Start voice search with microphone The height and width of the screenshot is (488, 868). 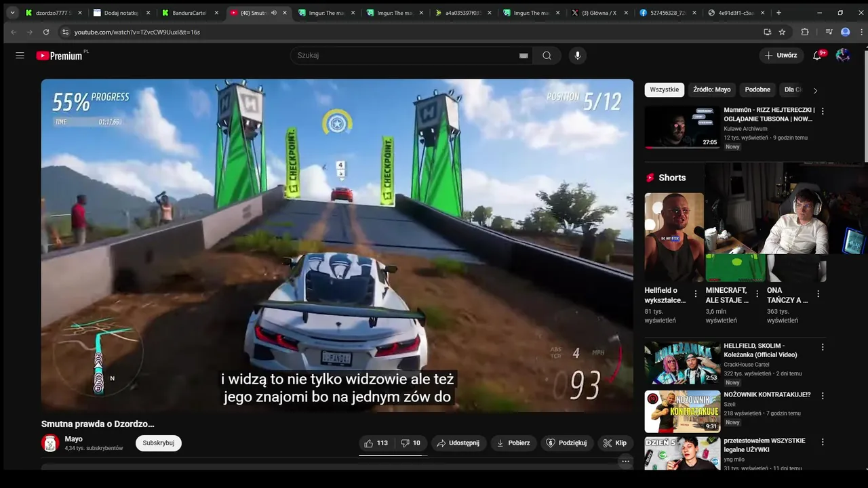point(578,56)
